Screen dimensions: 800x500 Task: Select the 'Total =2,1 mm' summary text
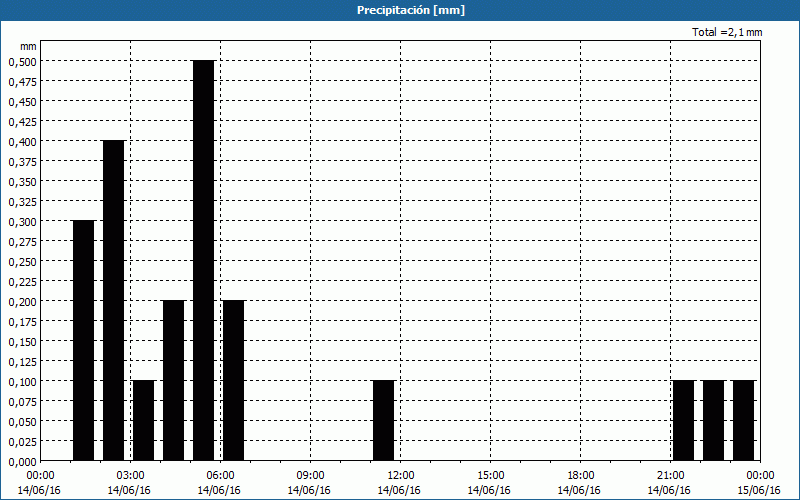727,32
